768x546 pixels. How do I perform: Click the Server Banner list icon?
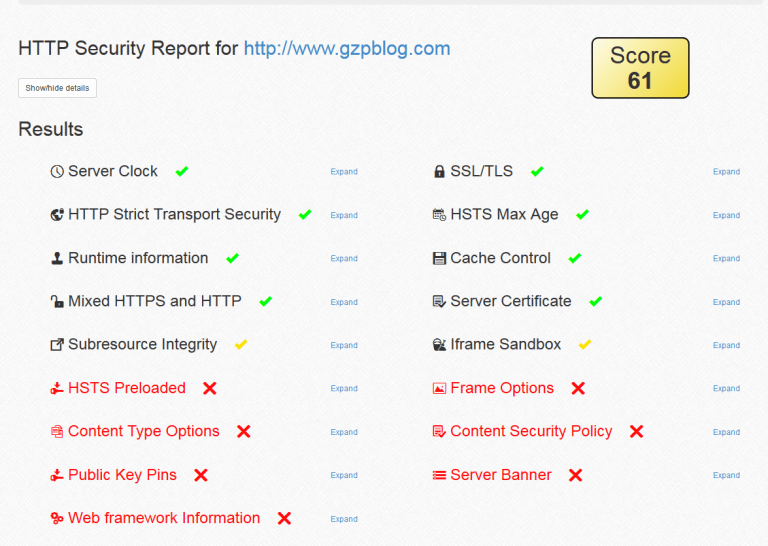pyautogui.click(x=439, y=475)
